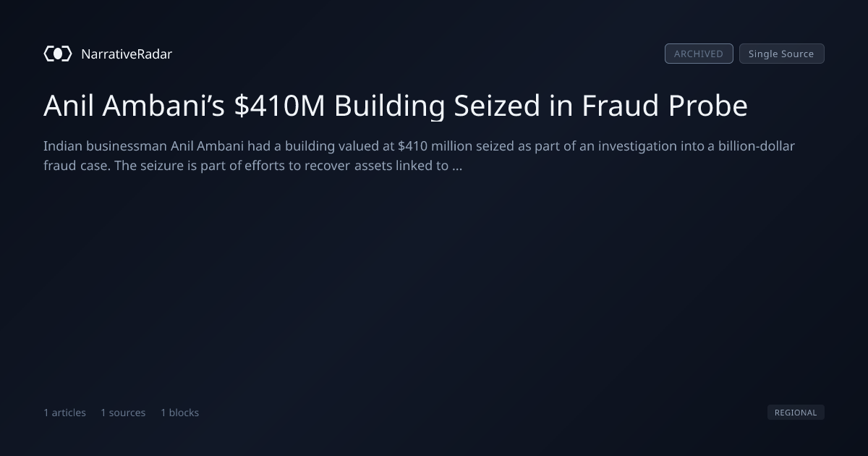
Task: Open the 1 blocks count
Action: [x=179, y=413]
